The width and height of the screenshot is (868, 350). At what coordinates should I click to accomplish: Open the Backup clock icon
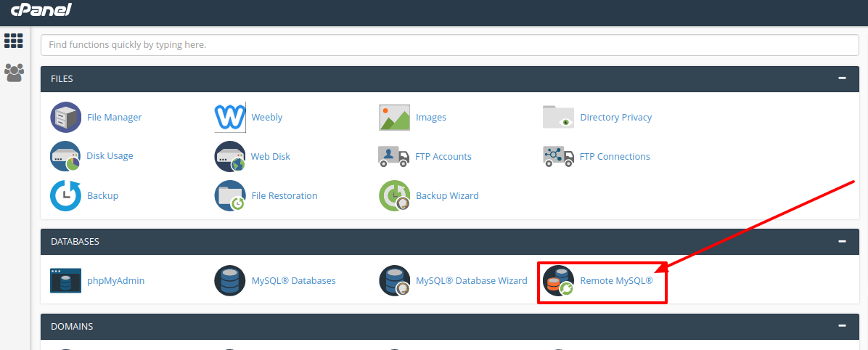pyautogui.click(x=66, y=195)
